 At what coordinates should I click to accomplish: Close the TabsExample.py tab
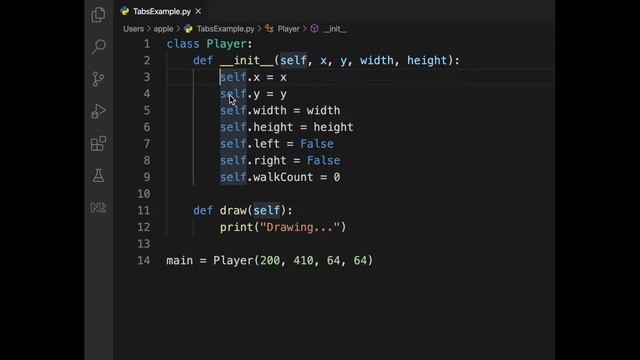(x=198, y=11)
